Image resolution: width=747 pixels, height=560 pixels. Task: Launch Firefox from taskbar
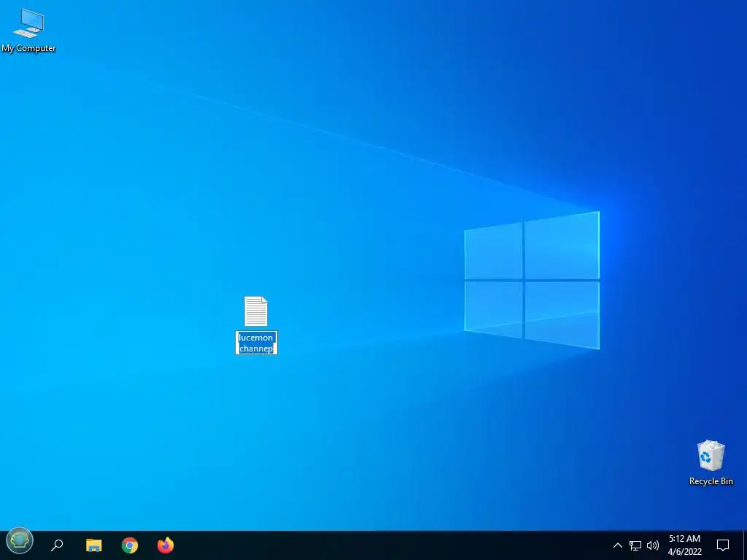click(x=166, y=545)
